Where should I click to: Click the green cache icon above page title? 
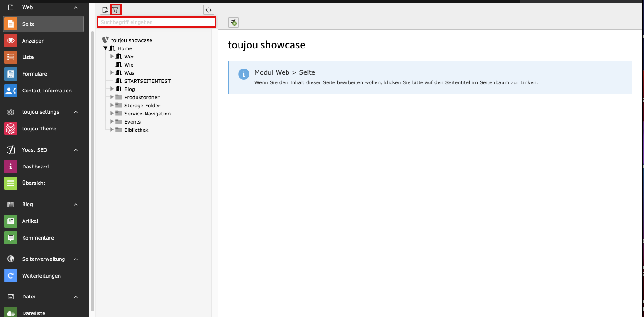point(233,23)
